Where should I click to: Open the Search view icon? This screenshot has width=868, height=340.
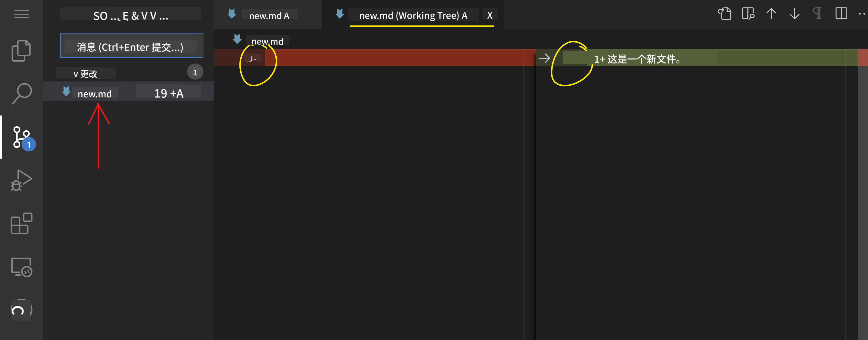click(x=22, y=94)
